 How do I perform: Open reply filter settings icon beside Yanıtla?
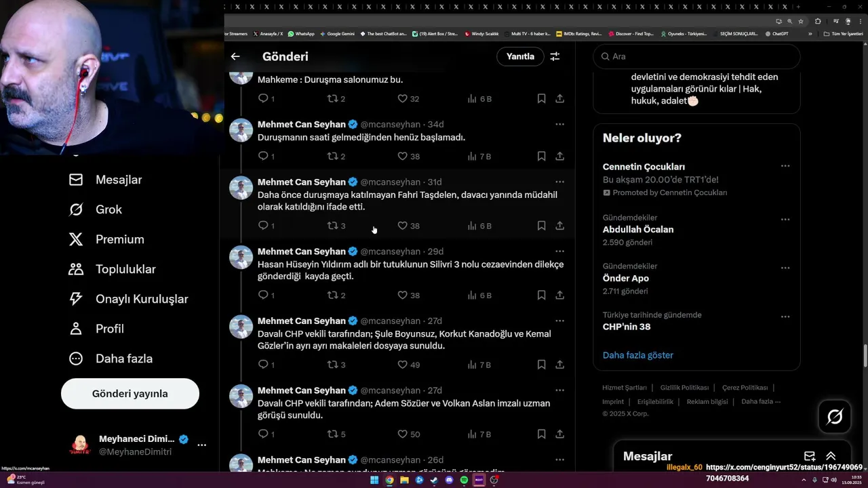[555, 57]
